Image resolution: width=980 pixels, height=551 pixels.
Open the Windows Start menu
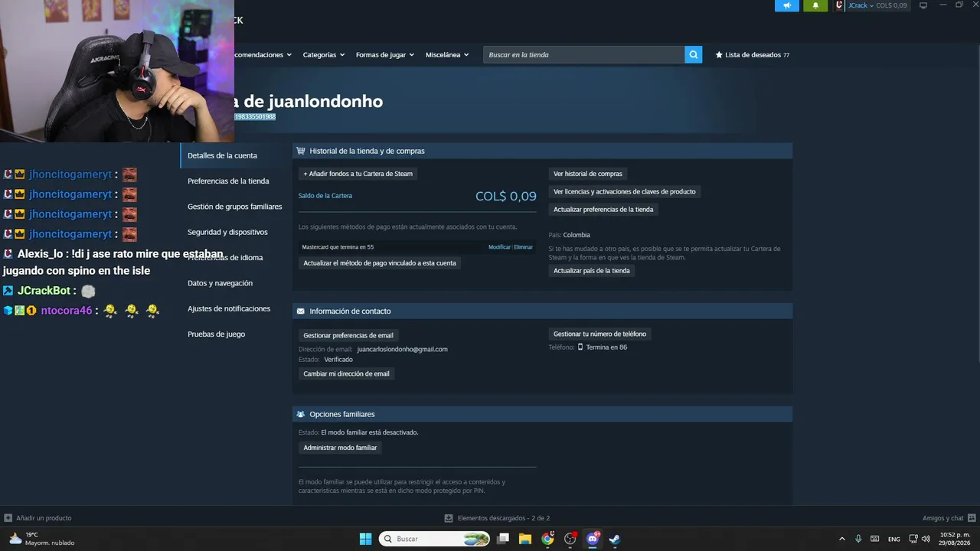click(x=365, y=539)
